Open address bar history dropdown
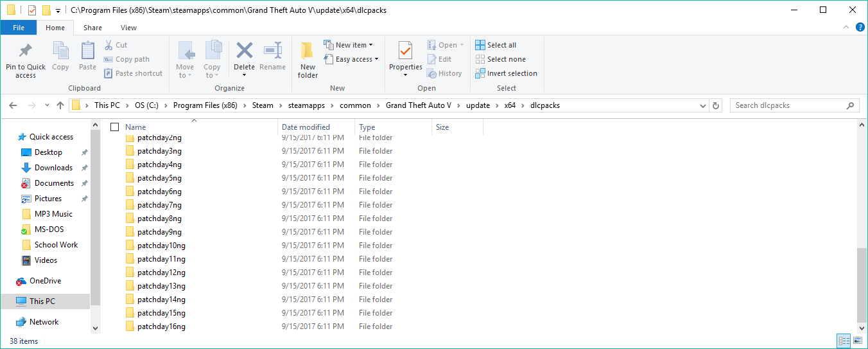 coord(704,105)
